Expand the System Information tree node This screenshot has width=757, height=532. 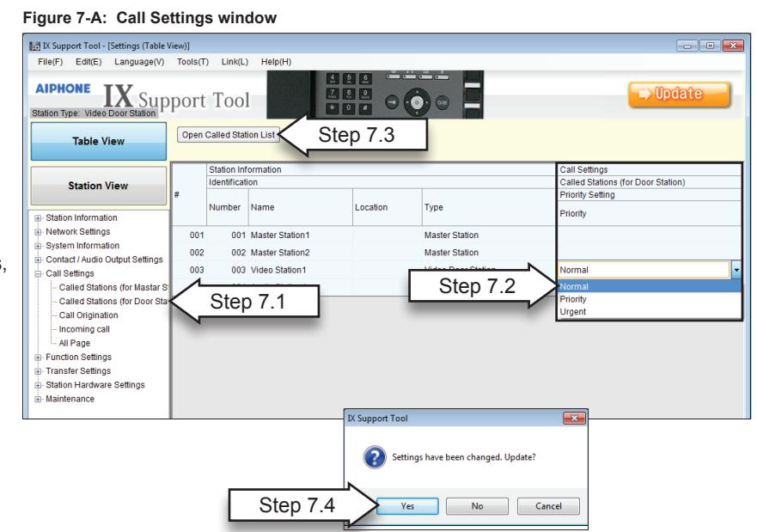pos(38,246)
